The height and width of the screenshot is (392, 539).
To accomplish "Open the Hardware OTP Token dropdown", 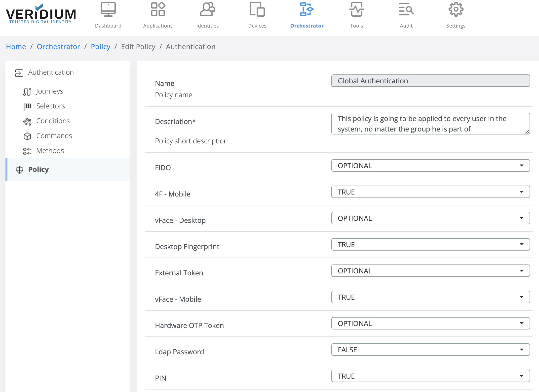I will click(430, 324).
